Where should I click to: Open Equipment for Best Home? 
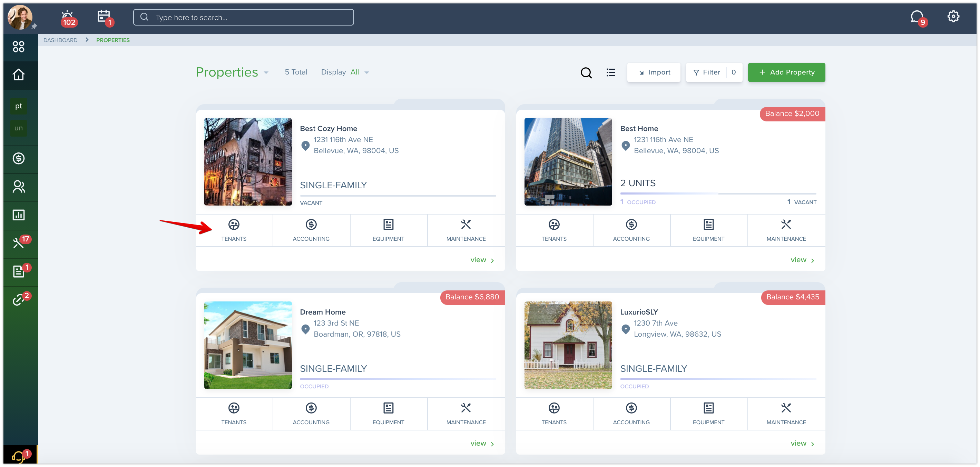[708, 230]
